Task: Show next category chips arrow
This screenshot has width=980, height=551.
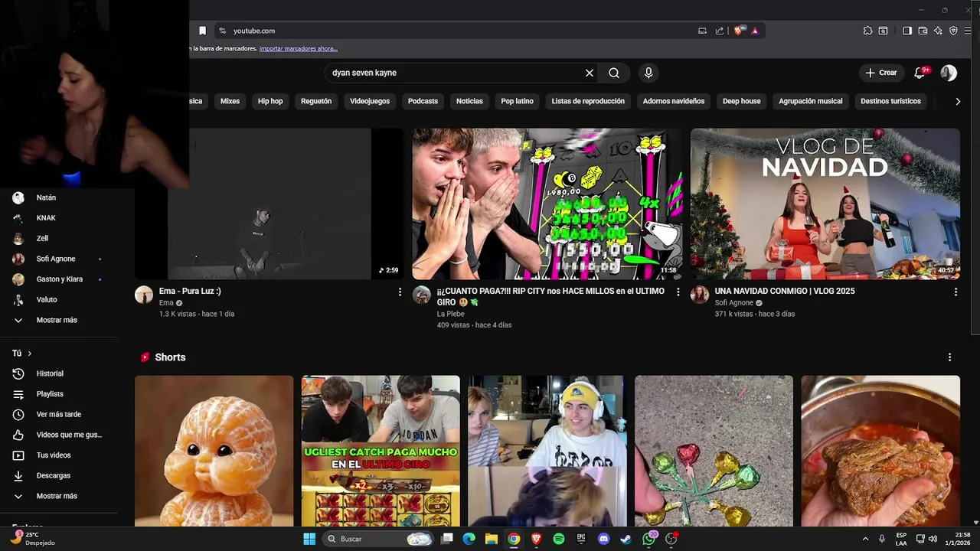Action: pos(957,101)
